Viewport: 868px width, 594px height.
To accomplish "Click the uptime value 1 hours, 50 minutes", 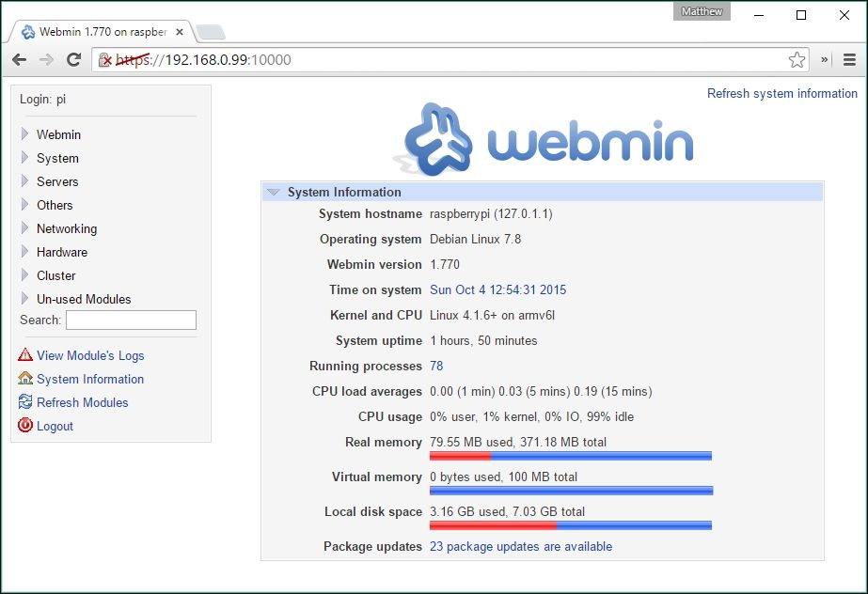I will 483,340.
